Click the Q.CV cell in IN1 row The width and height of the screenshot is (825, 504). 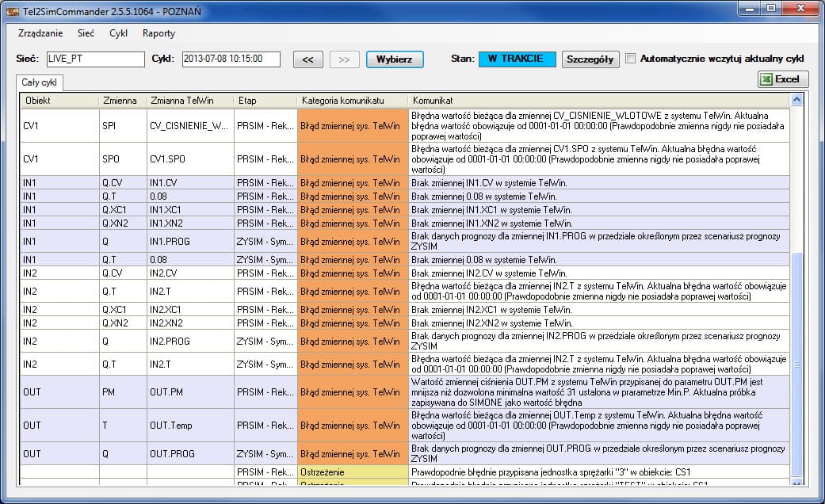pos(123,183)
